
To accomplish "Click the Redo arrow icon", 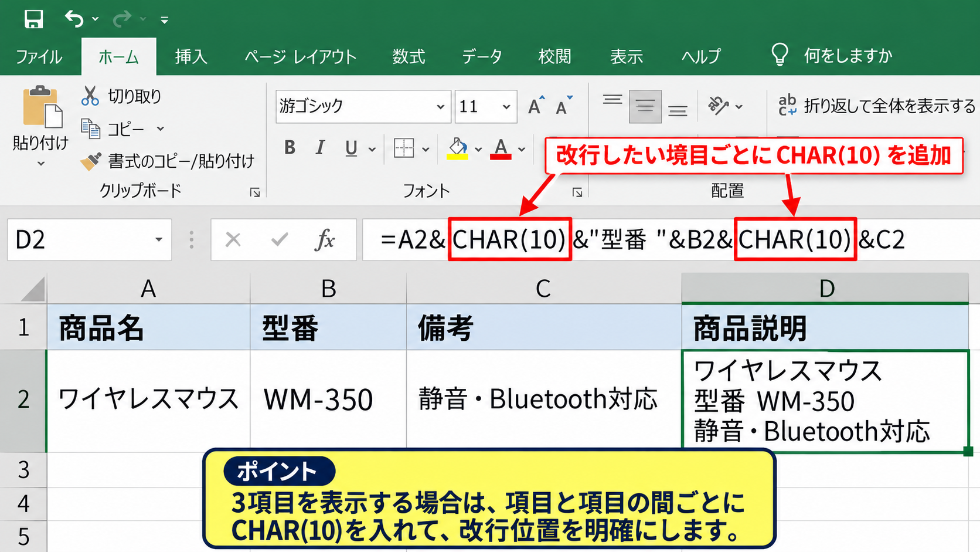I will pyautogui.click(x=122, y=19).
